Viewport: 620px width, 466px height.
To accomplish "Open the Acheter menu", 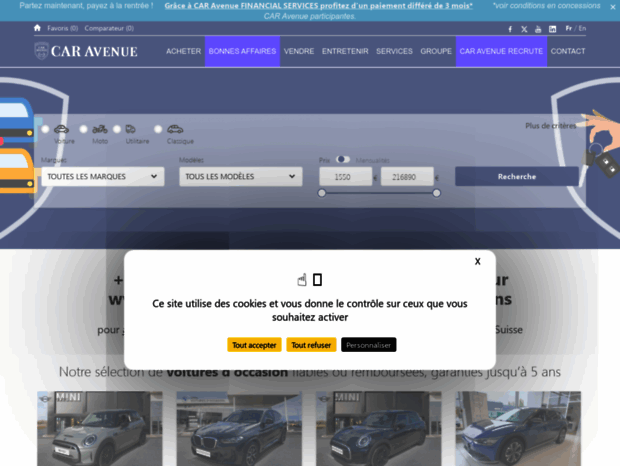I will [x=183, y=51].
